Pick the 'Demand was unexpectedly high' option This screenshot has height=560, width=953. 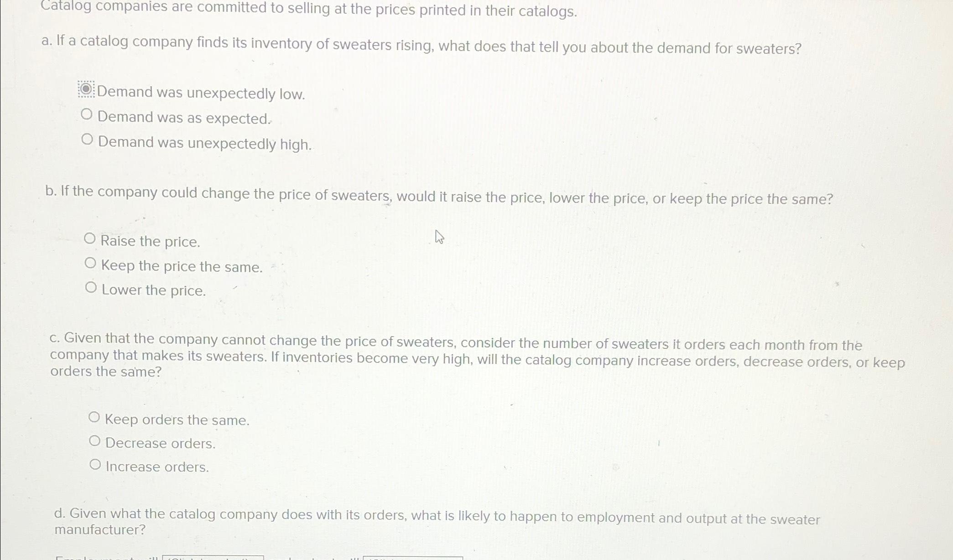[x=87, y=139]
